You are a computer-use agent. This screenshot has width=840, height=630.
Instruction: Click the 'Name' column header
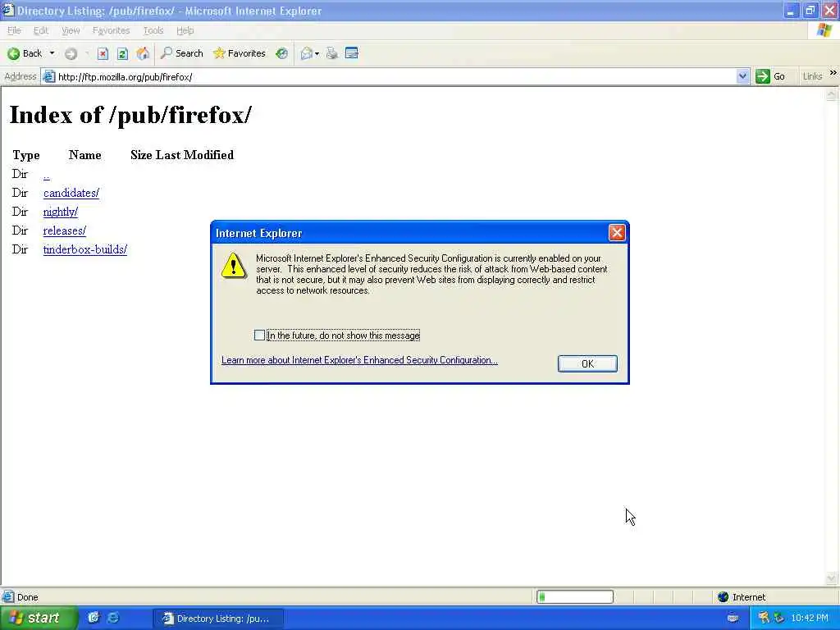coord(84,155)
